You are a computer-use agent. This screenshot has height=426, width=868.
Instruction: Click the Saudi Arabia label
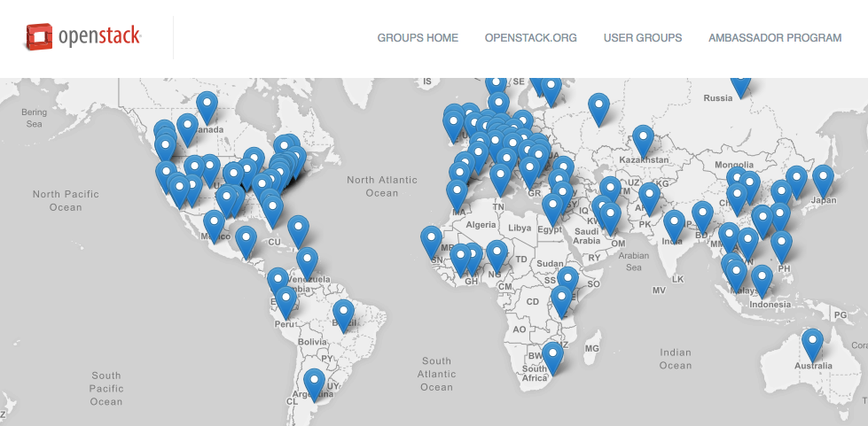(587, 236)
